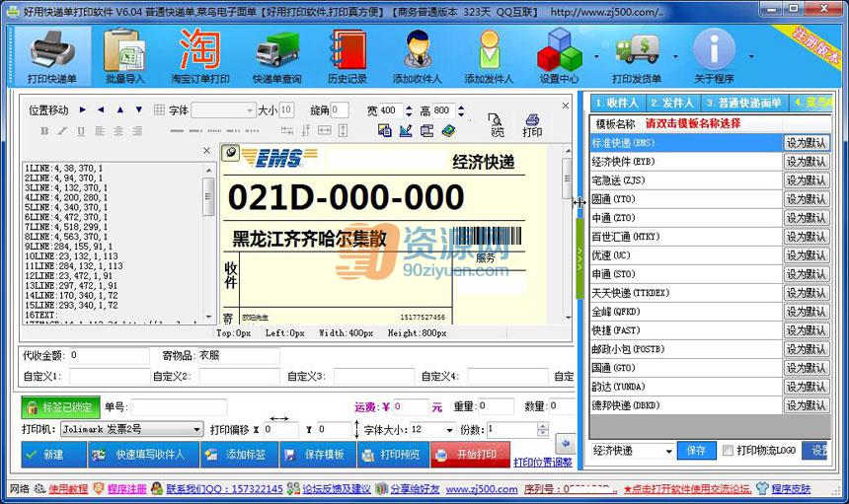
Task: Switch to the 3.普通快递面单 tab
Action: click(x=743, y=103)
